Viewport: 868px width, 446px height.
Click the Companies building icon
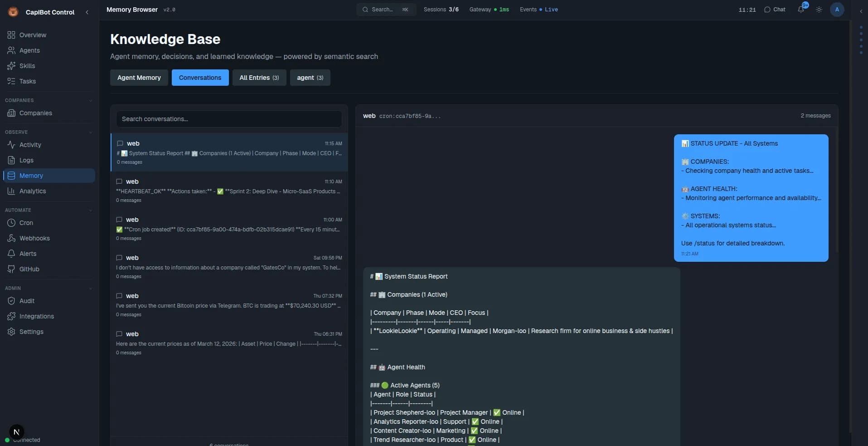tap(11, 113)
